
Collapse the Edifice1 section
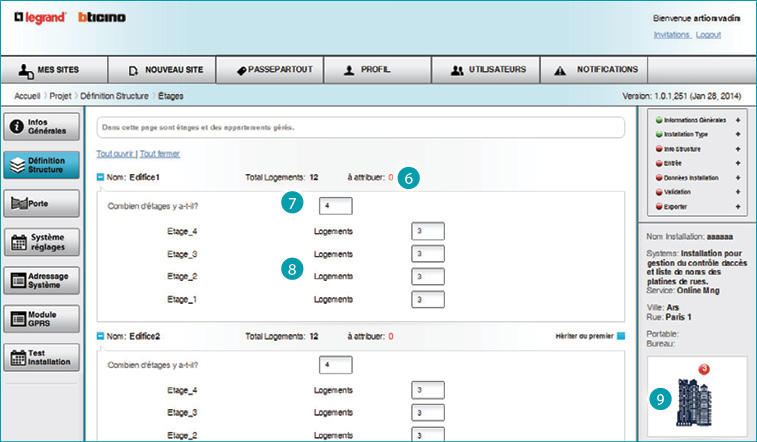(x=100, y=177)
